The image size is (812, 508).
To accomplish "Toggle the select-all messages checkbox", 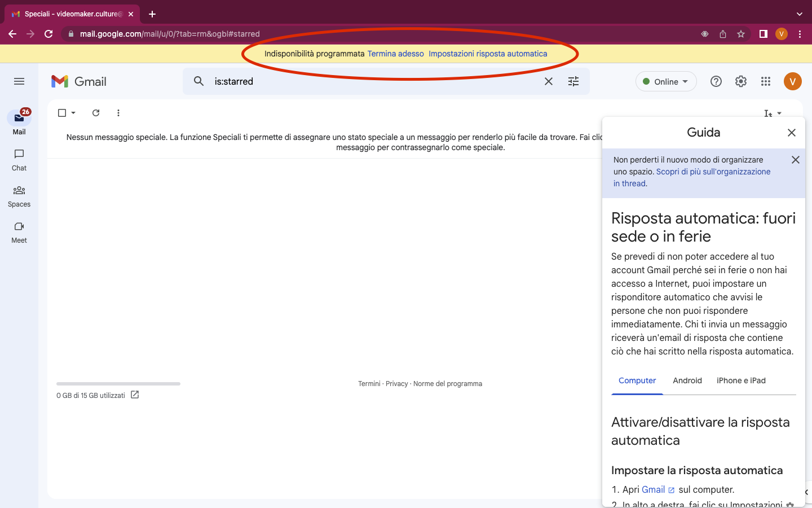I will point(61,113).
